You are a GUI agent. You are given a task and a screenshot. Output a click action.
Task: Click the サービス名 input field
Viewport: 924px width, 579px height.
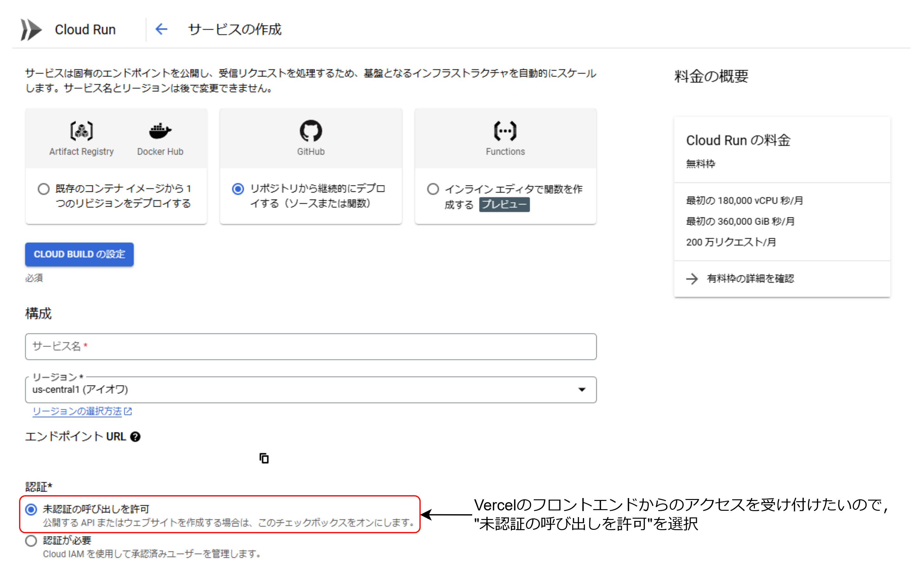tap(307, 347)
